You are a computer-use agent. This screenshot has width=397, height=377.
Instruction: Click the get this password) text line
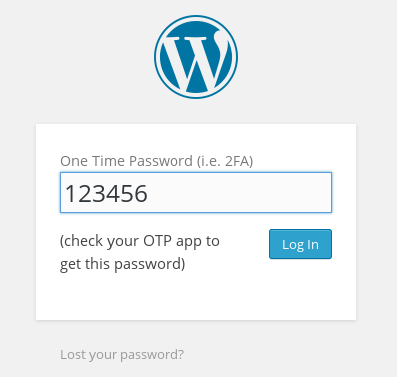pyautogui.click(x=122, y=264)
